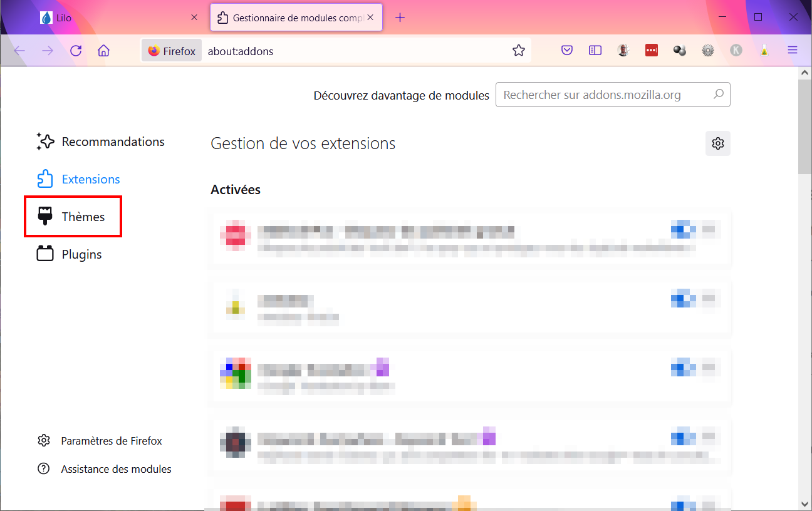Image resolution: width=812 pixels, height=511 pixels.
Task: Click the gray K extension icon
Action: coord(736,51)
